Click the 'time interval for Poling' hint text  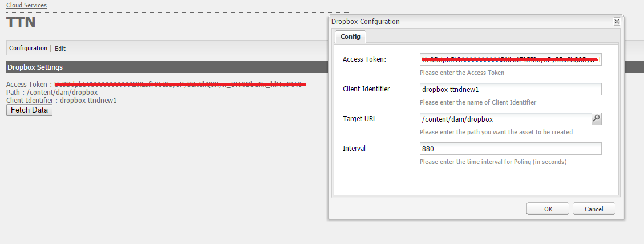pos(493,162)
